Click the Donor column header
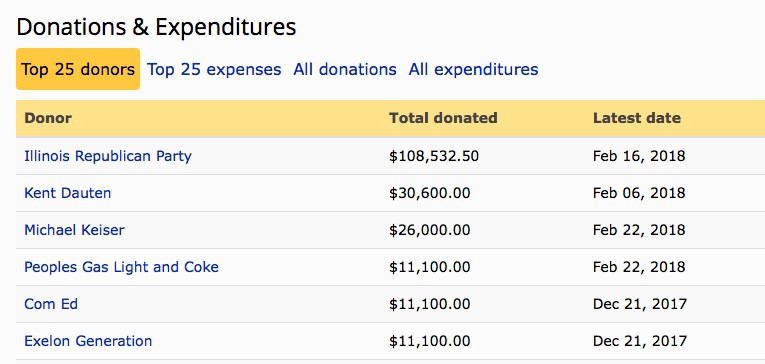This screenshot has height=364, width=765. pos(48,118)
